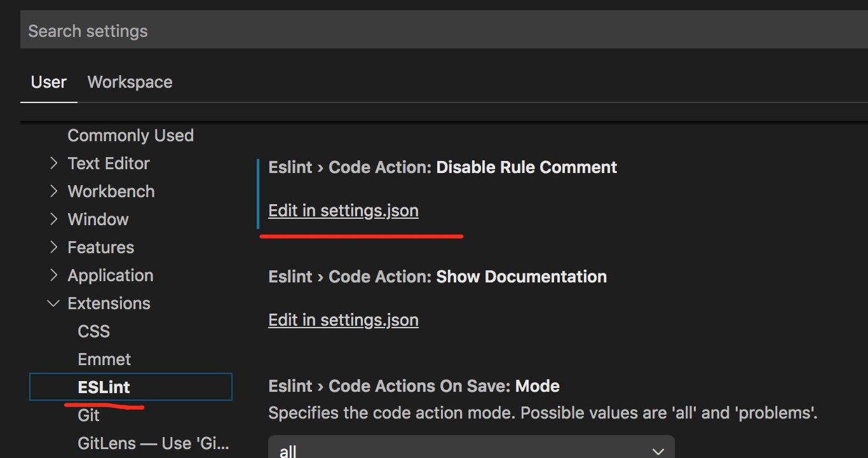Select Commonly Used in settings tree
Viewport: 868px width, 458px height.
pos(130,135)
